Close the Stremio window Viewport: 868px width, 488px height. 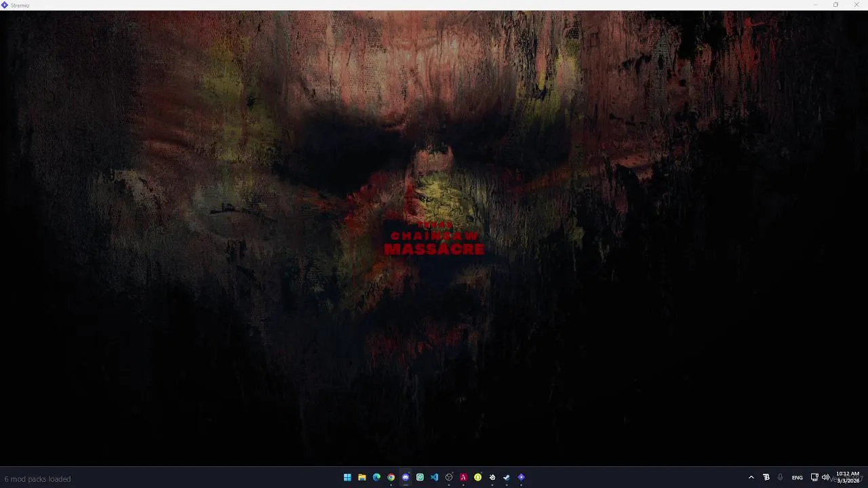point(856,5)
